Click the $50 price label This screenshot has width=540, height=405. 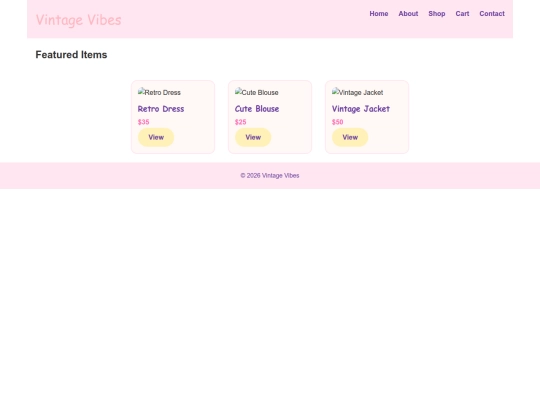click(x=338, y=122)
